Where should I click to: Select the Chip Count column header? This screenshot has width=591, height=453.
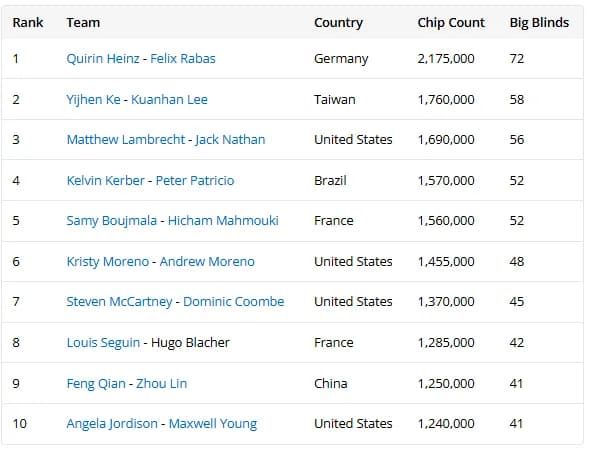coord(451,23)
